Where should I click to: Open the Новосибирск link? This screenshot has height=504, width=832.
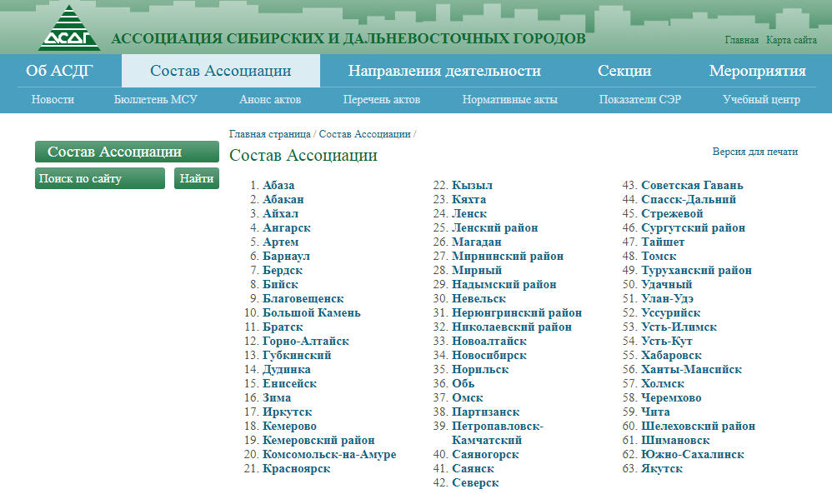point(489,356)
